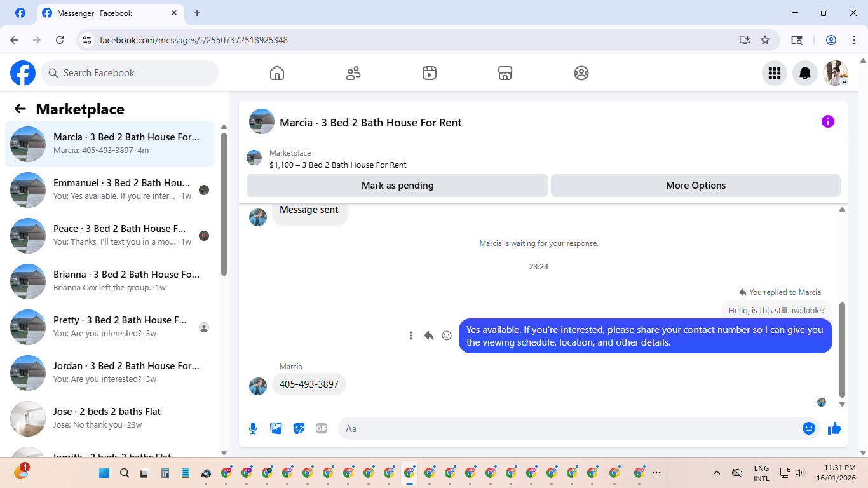Open the Notifications bell
Image resolution: width=868 pixels, height=488 pixels.
[x=805, y=73]
